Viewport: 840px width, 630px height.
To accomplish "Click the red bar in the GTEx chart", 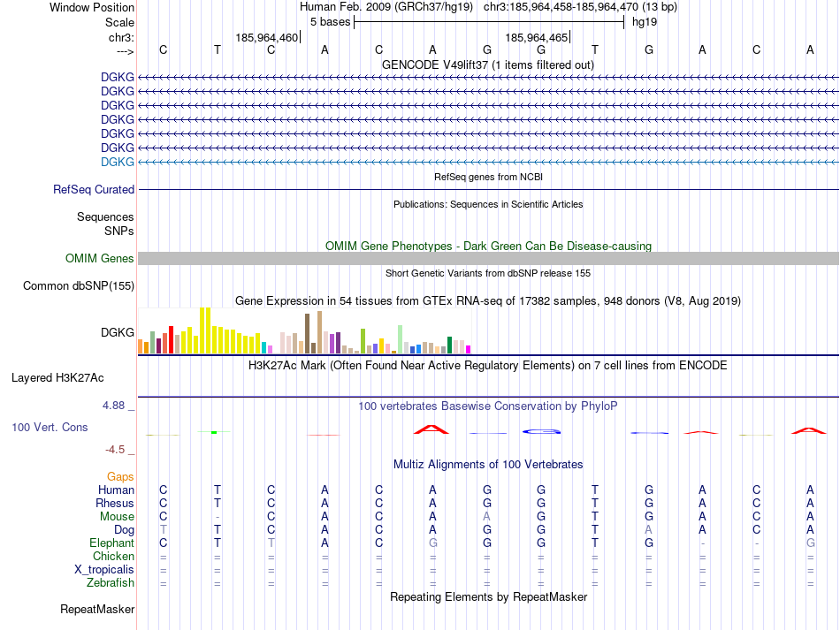I will point(171,340).
